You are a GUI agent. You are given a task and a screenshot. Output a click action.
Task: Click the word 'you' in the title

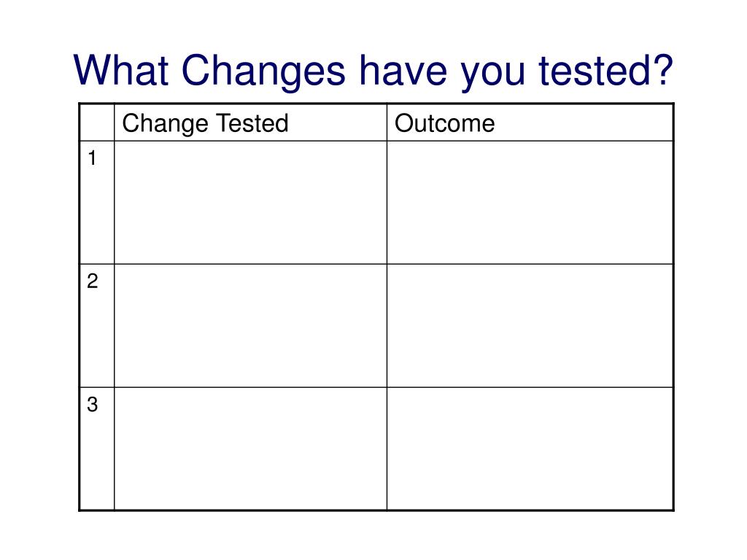click(x=492, y=74)
